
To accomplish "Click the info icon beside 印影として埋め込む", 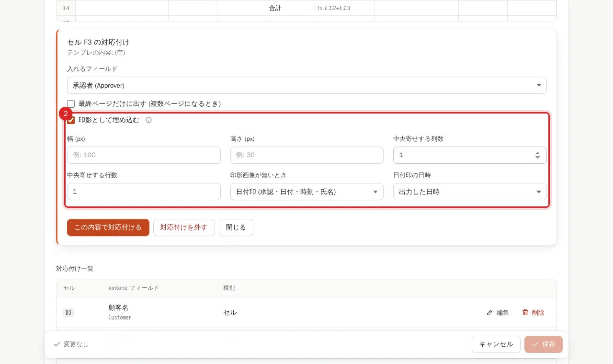I will 148,120.
